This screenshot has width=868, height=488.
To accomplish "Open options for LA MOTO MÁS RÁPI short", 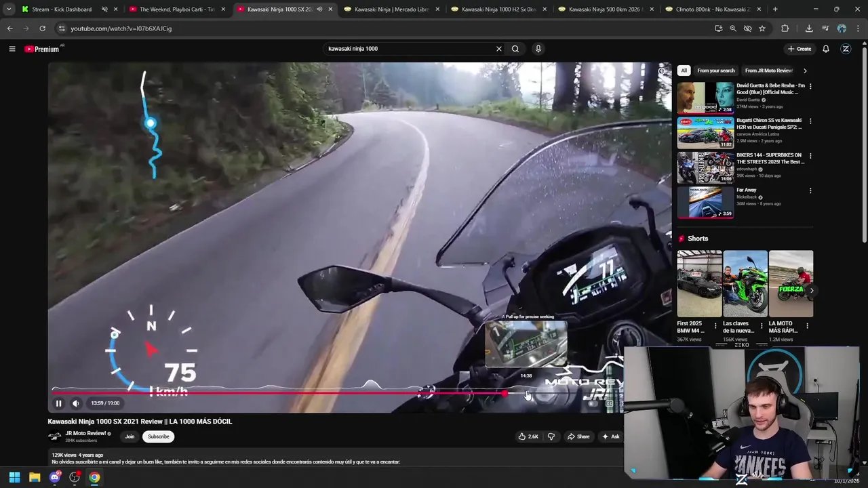I will pyautogui.click(x=807, y=326).
